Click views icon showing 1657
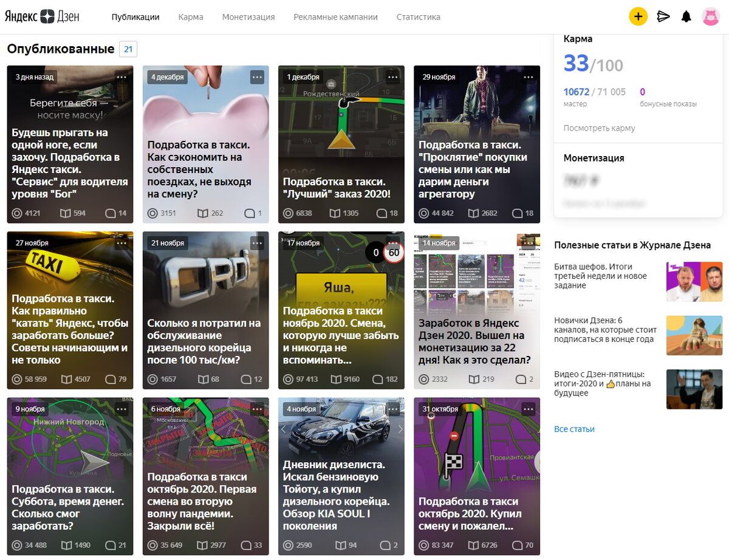Screen dimensions: 729x560 152,379
